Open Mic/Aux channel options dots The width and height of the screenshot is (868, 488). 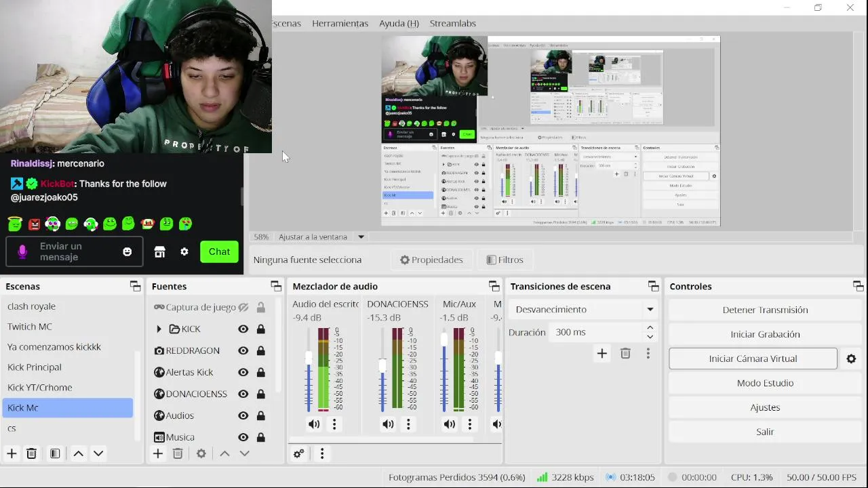coord(470,424)
